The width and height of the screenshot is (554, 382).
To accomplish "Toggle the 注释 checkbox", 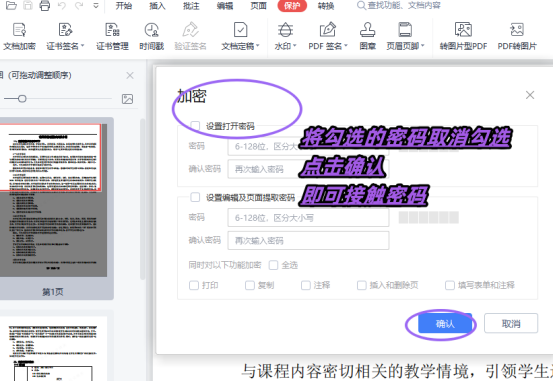I will coord(306,285).
